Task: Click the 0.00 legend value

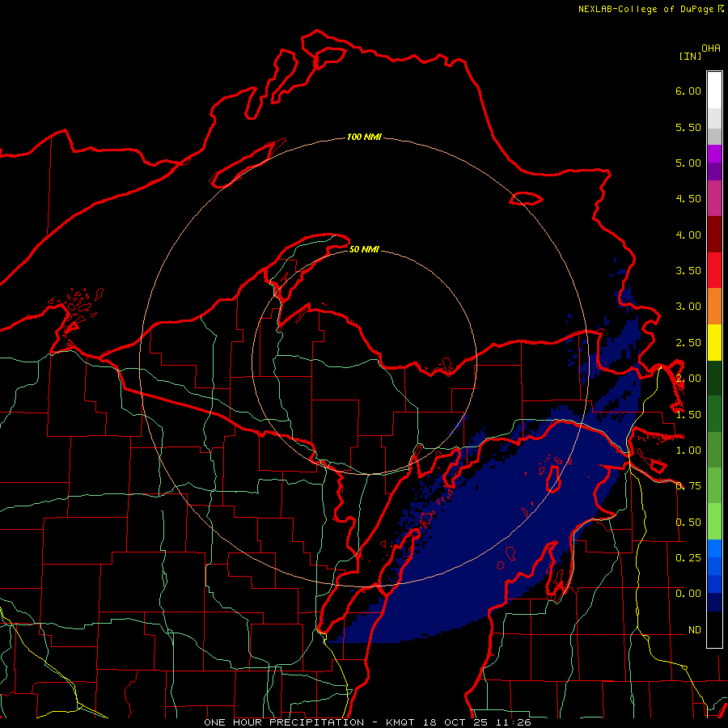Action: point(688,594)
